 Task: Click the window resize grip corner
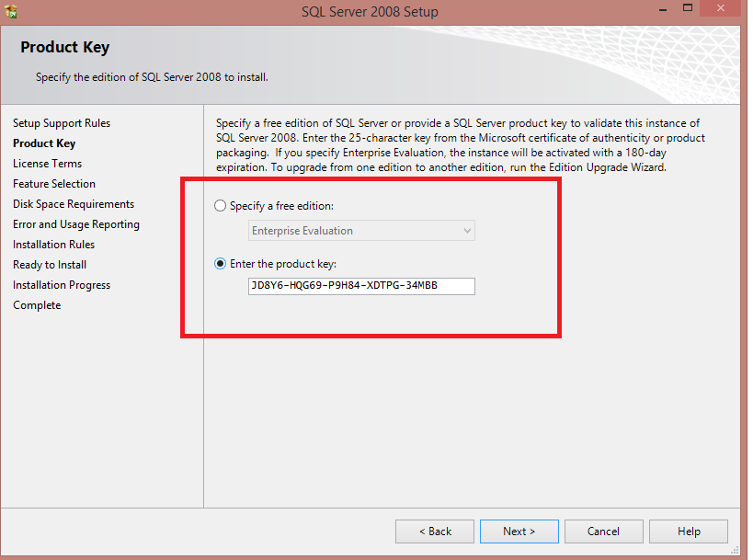(x=735, y=551)
